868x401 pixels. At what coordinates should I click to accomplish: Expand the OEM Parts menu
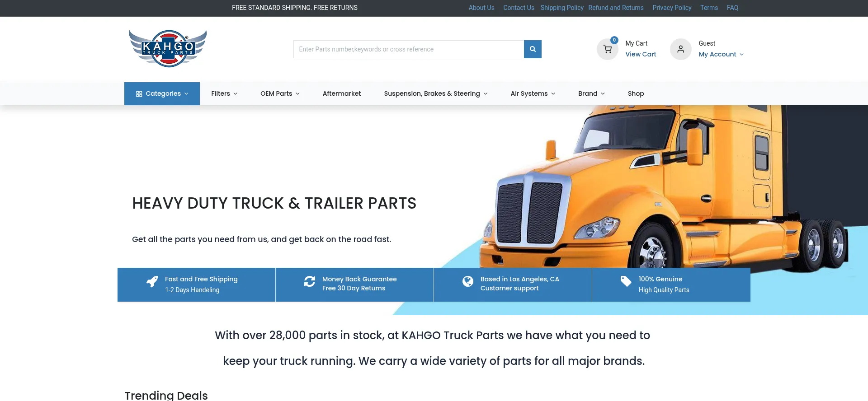[x=280, y=93]
